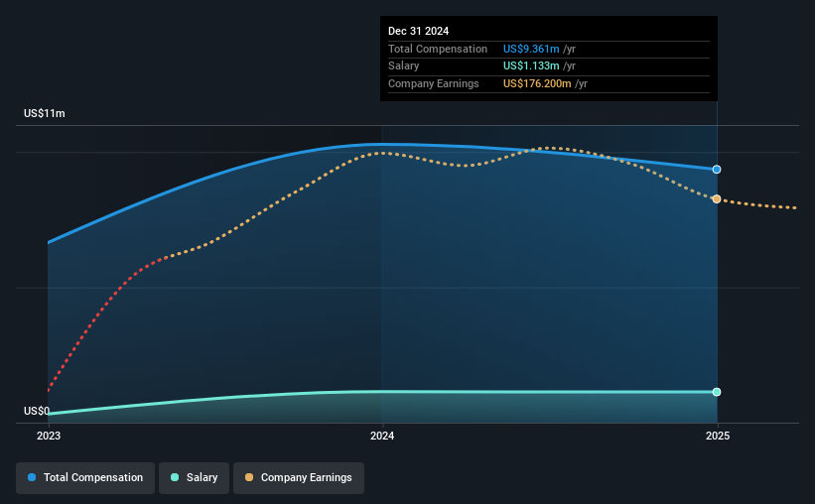Viewport: 815px width, 504px height.
Task: Click the US$9.361m total compensation value
Action: pyautogui.click(x=531, y=49)
